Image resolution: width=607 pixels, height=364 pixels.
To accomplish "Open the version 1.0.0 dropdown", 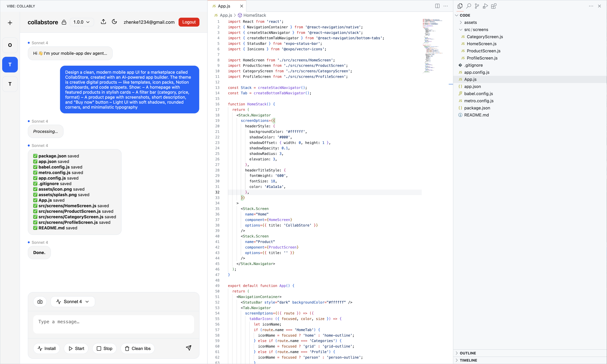I will point(82,22).
